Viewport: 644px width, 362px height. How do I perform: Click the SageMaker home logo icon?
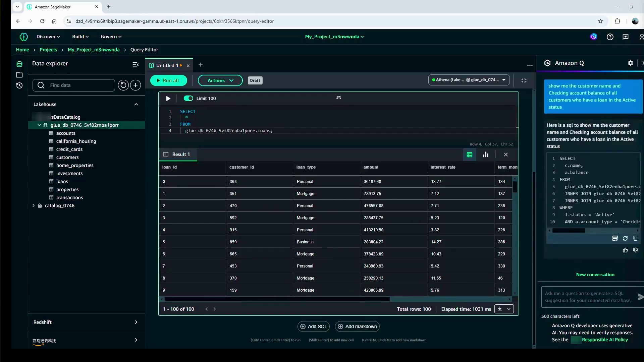click(23, 37)
